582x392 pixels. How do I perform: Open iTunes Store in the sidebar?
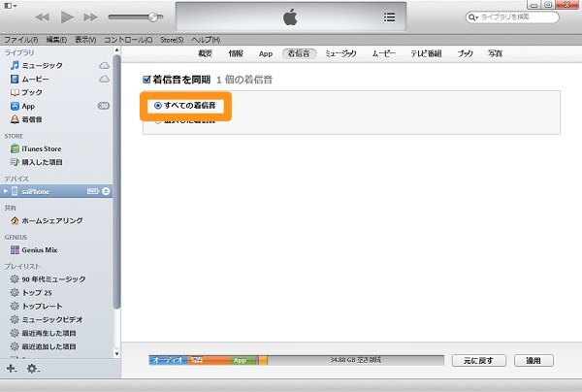click(41, 148)
